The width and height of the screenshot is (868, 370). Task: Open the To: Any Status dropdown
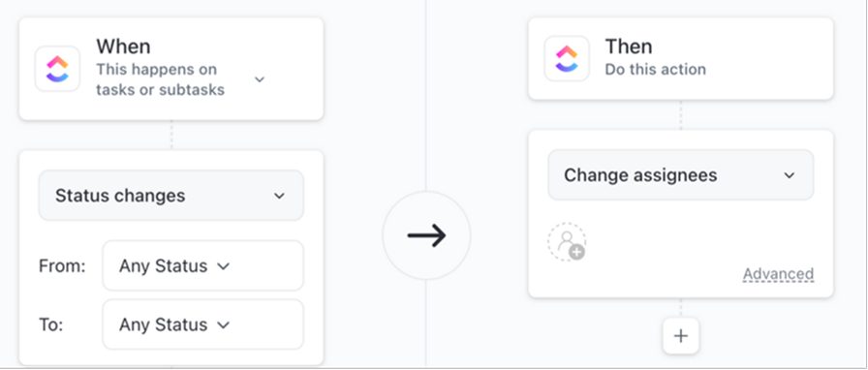click(x=203, y=324)
